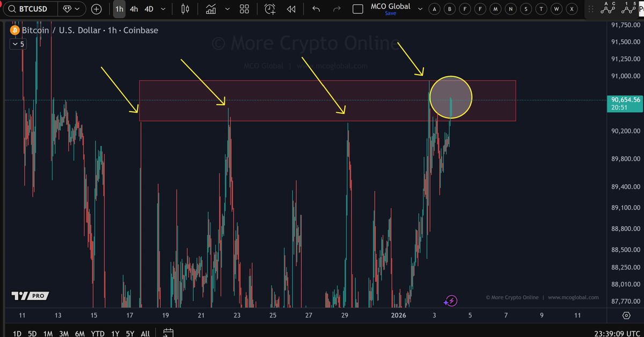This screenshot has width=644, height=337.
Task: Create a new alert with the clock icon
Action: (x=269, y=9)
